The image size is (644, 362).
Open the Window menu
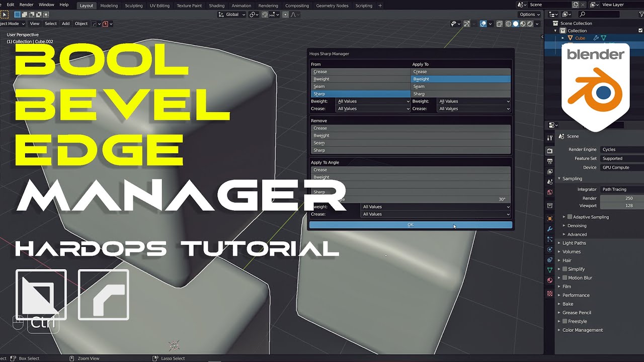click(x=46, y=5)
